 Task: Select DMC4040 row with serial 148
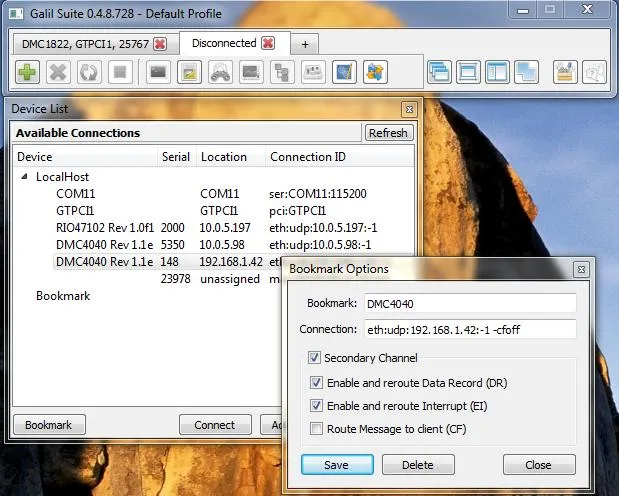(168, 261)
